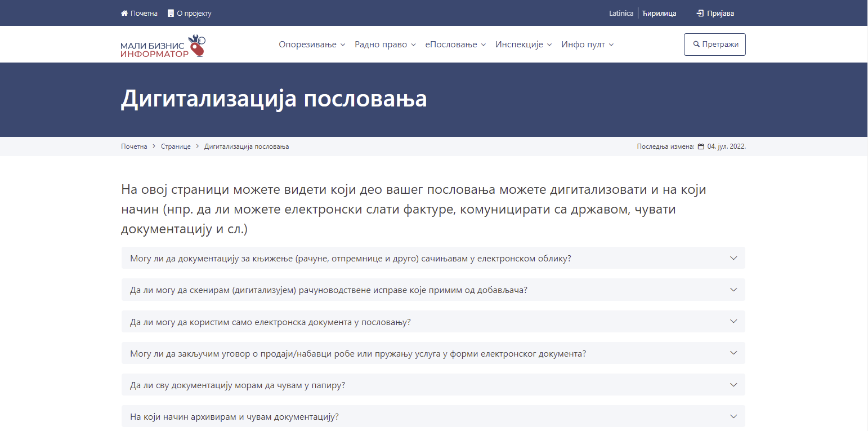Expand question about само електронска документа
The image size is (868, 431).
(x=433, y=321)
